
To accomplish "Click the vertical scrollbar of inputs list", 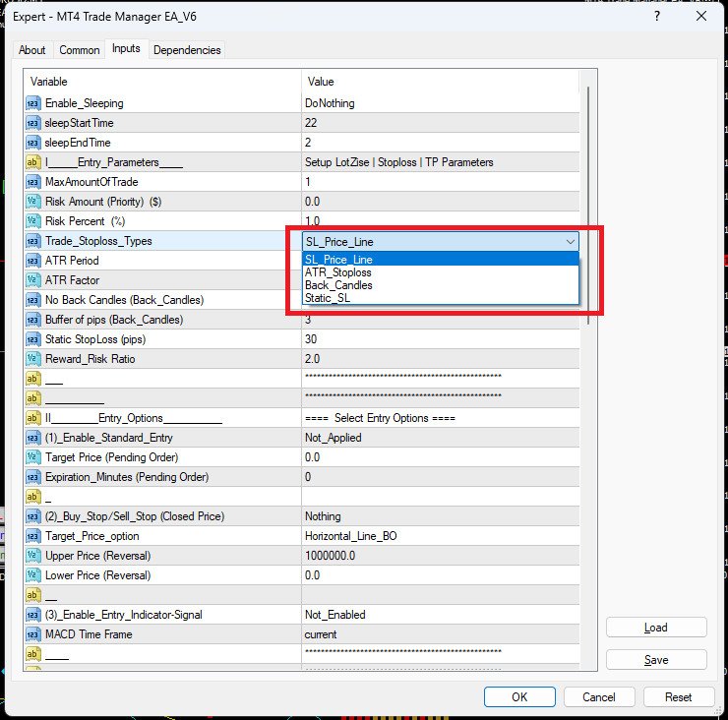I will (588, 197).
